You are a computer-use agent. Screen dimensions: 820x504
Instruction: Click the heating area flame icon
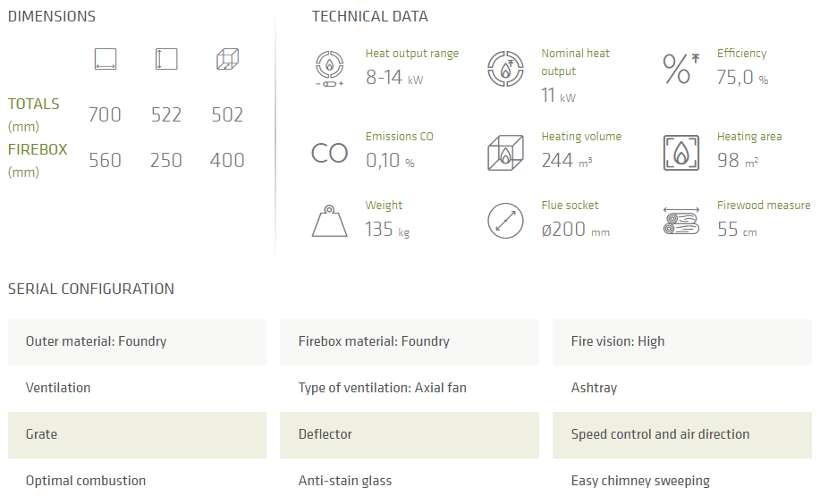tap(681, 153)
